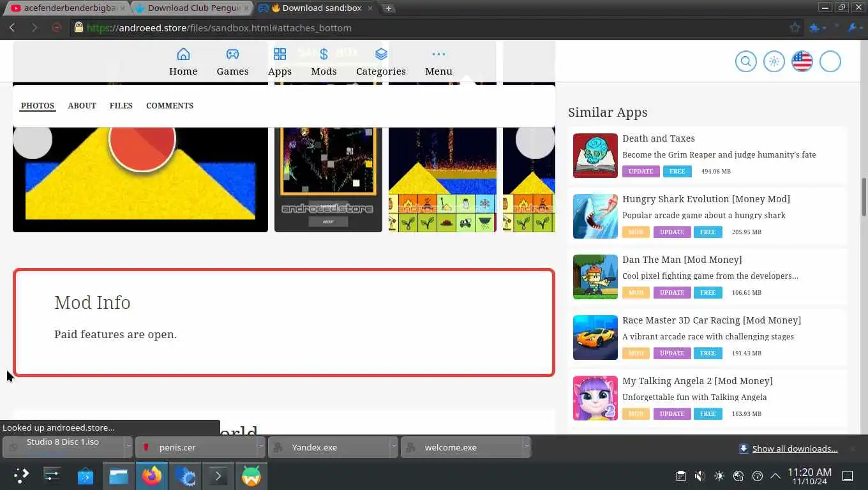The height and width of the screenshot is (490, 868).
Task: Click the volume speaker tray icon
Action: [700, 476]
